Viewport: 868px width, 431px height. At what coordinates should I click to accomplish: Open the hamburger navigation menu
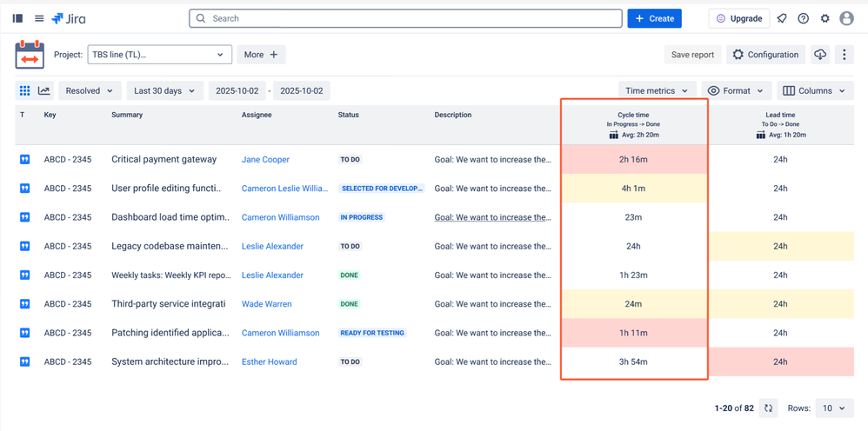coord(39,18)
